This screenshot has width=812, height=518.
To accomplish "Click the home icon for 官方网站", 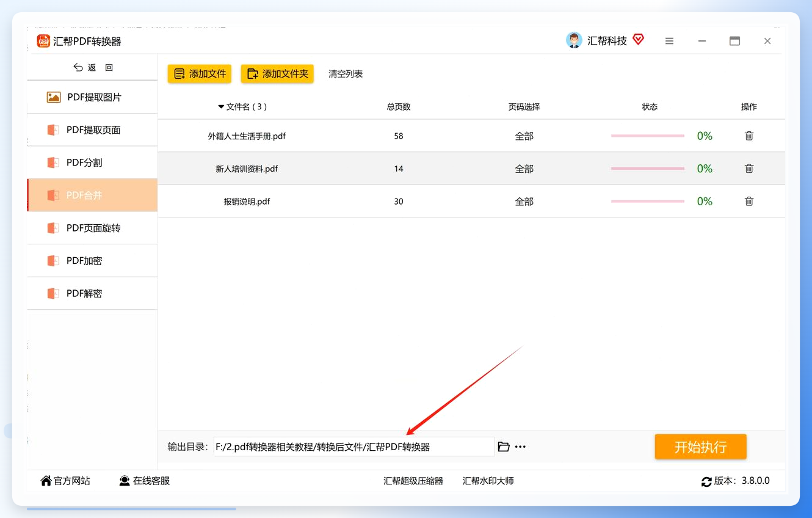I will click(x=46, y=481).
